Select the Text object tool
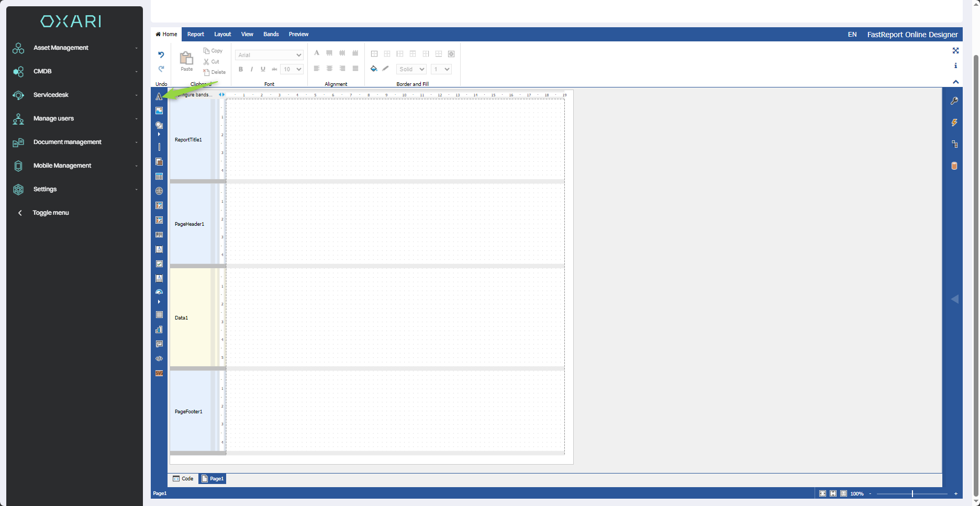980x506 pixels. [159, 97]
